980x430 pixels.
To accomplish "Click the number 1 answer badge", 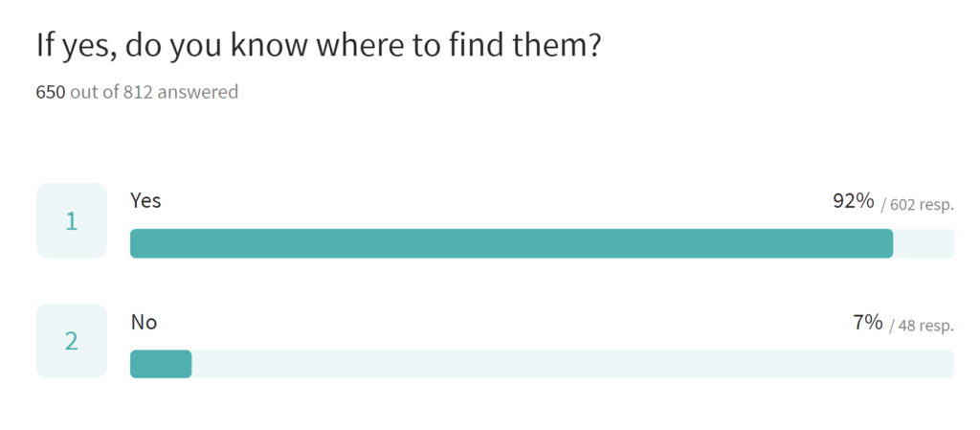I will [71, 220].
